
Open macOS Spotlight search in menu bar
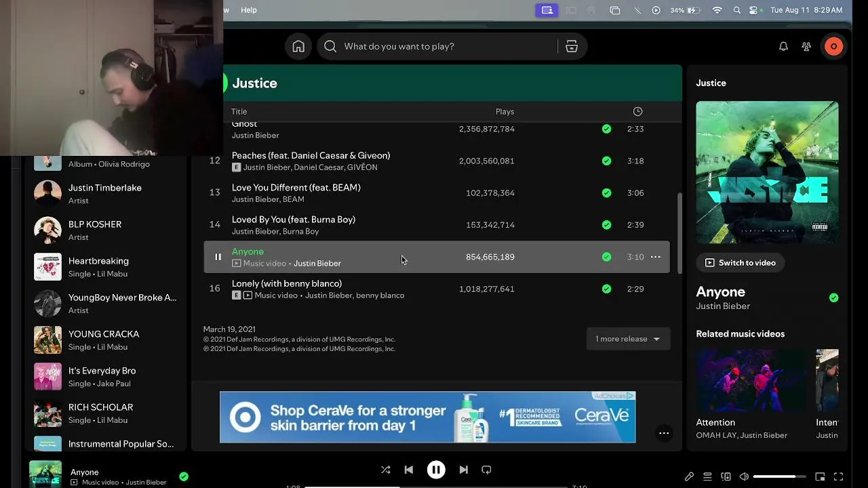[x=737, y=10]
